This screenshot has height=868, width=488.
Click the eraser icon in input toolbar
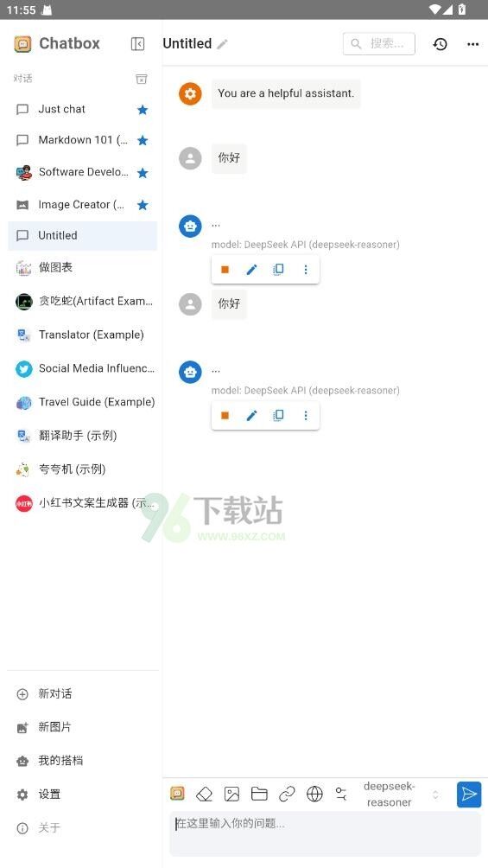(x=204, y=795)
